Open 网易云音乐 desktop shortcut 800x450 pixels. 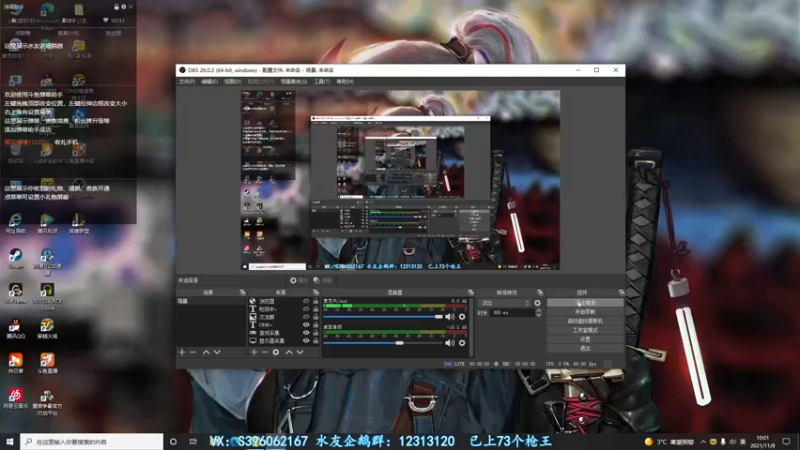(x=15, y=399)
